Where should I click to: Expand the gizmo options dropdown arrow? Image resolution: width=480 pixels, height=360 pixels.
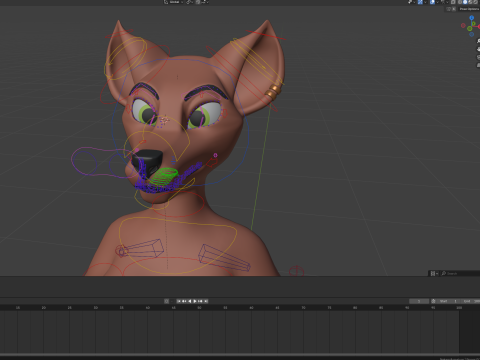point(425,2)
